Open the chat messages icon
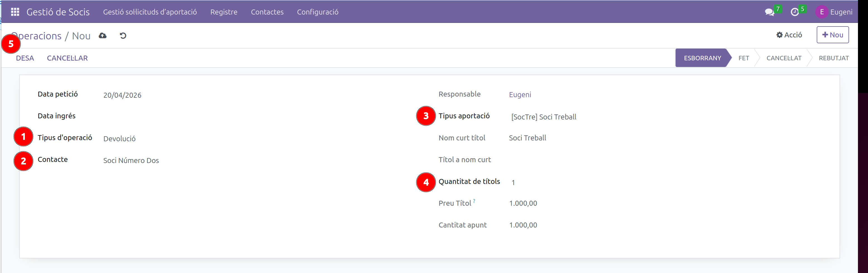Image resolution: width=868 pixels, height=273 pixels. [x=769, y=12]
